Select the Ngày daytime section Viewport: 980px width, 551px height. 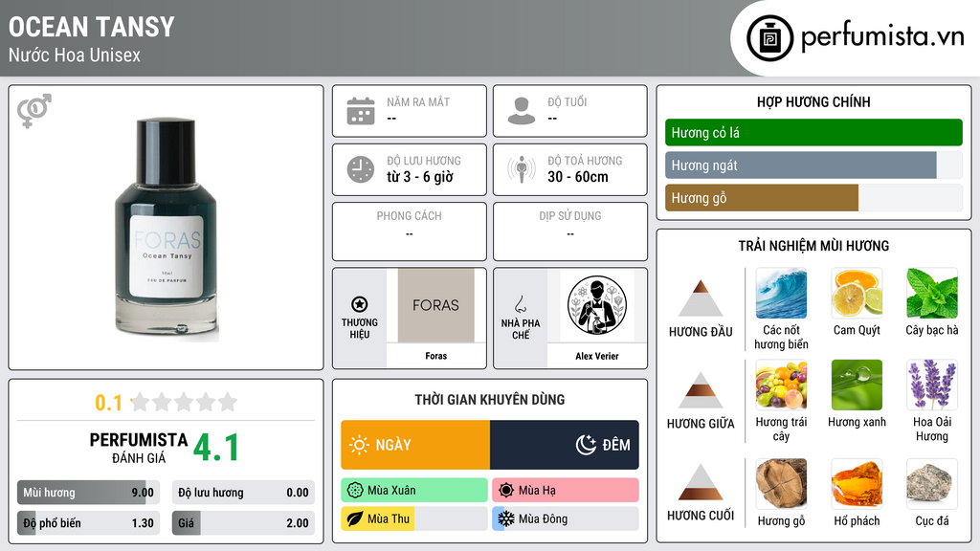click(x=415, y=445)
